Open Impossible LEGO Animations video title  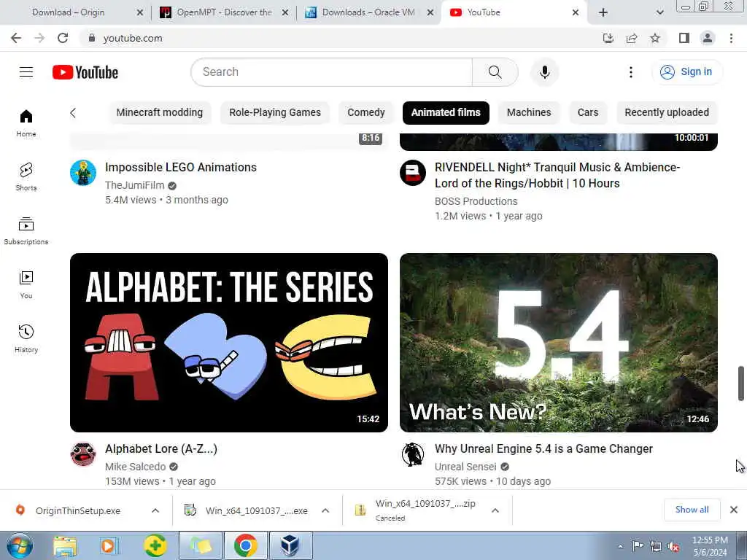click(181, 167)
